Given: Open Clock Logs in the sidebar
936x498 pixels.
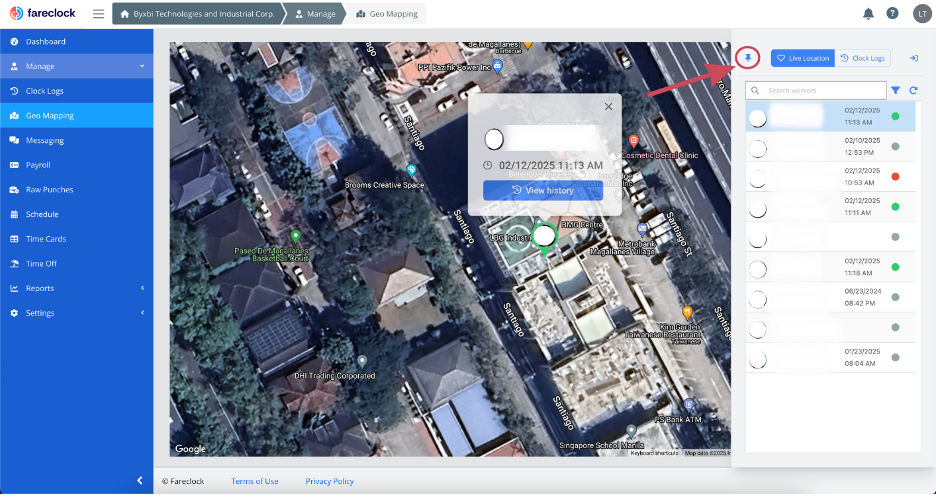Looking at the screenshot, I should [x=76, y=91].
